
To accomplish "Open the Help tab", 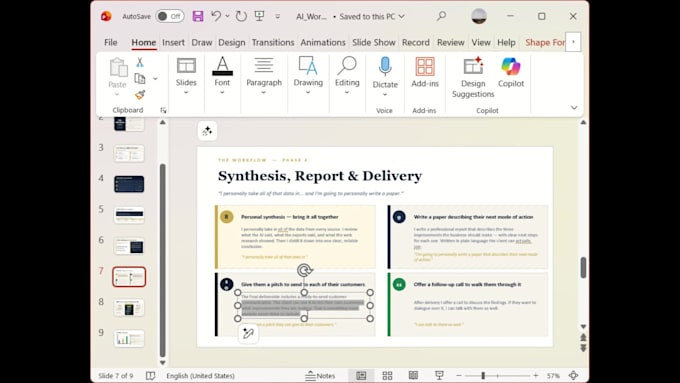I will 506,43.
